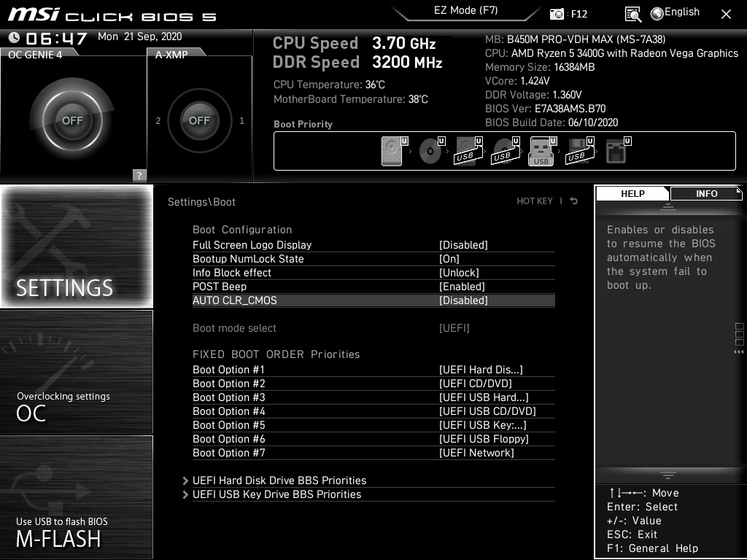The image size is (747, 560).
Task: Select A-XMP profile number 2
Action: [x=158, y=121]
